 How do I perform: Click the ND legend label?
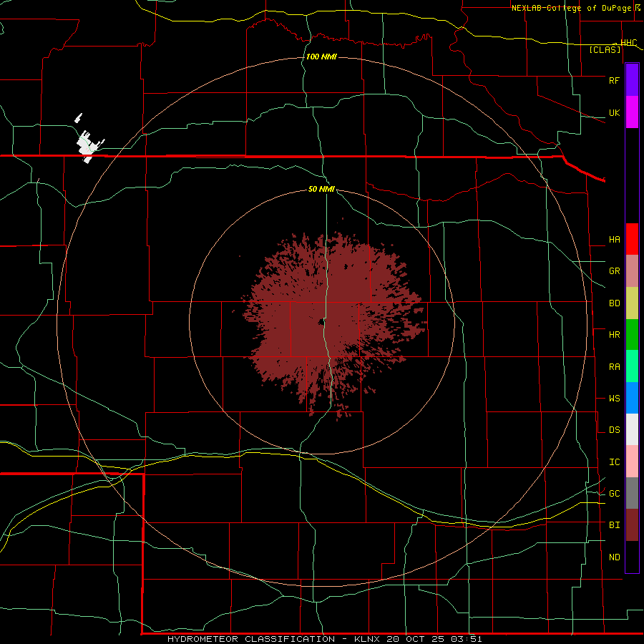click(x=614, y=557)
